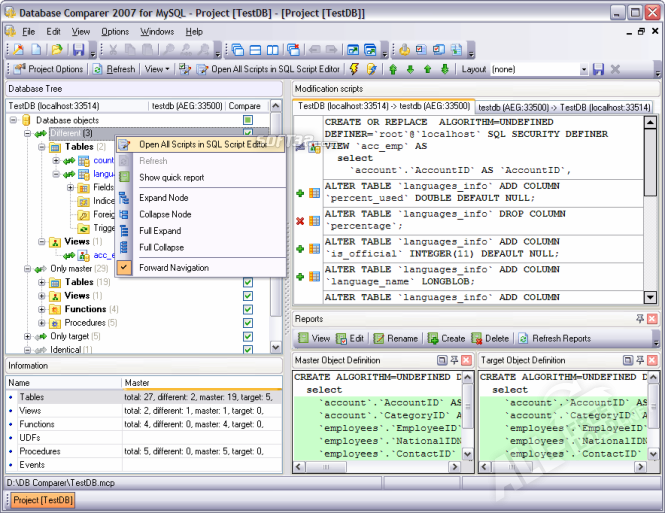Select Show quick report from context menu
This screenshot has width=665, height=513.
click(x=171, y=177)
